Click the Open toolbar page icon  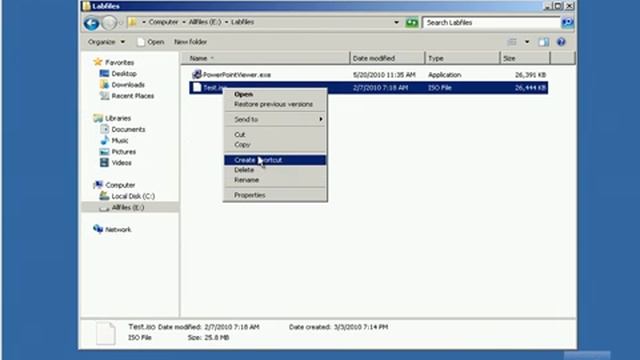(x=141, y=42)
